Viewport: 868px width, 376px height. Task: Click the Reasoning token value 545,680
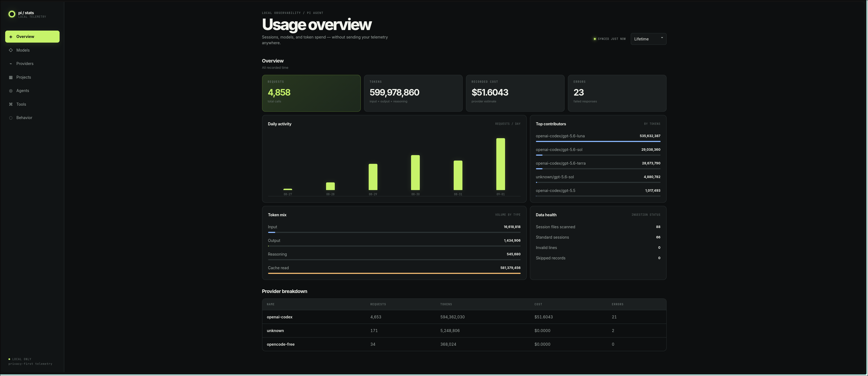[514, 254]
